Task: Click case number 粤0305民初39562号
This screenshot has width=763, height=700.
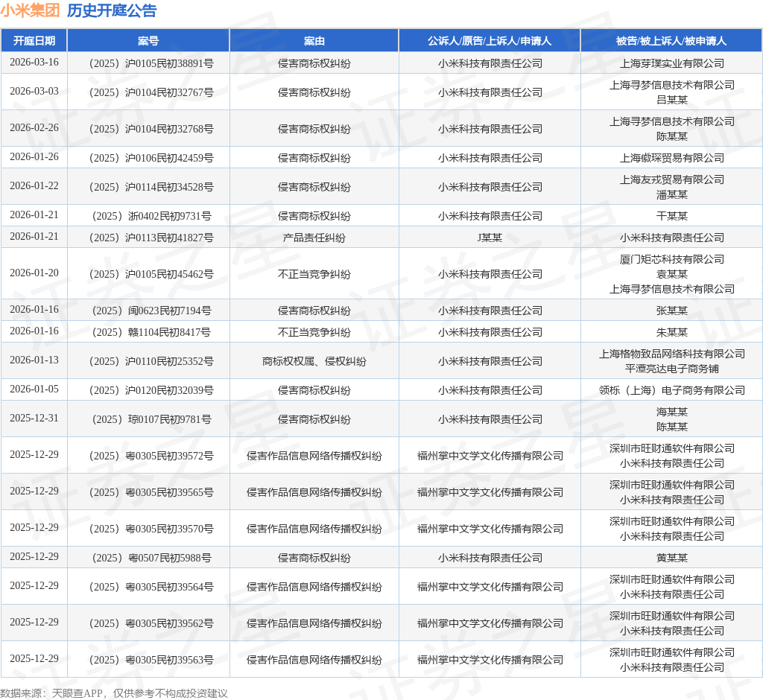Action: click(x=169, y=623)
